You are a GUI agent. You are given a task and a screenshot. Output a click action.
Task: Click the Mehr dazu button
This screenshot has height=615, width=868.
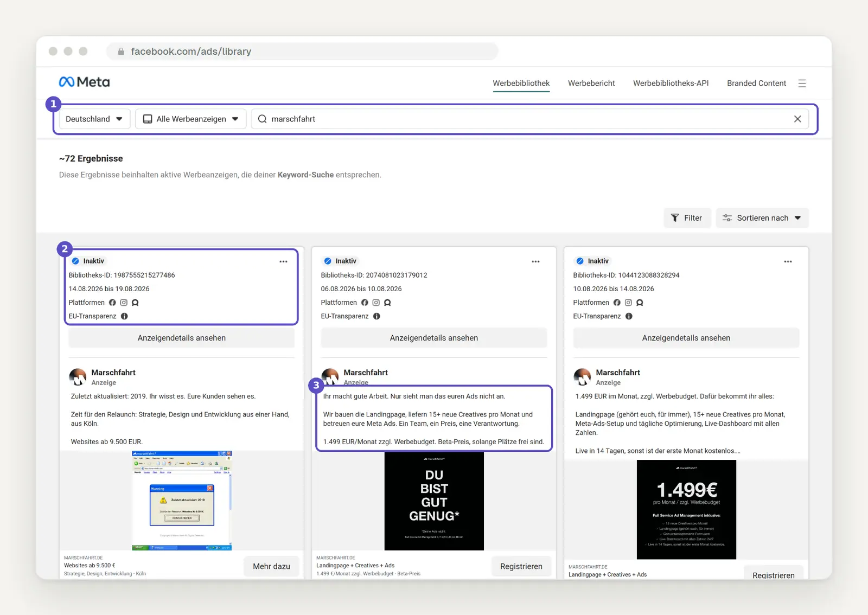click(x=271, y=566)
